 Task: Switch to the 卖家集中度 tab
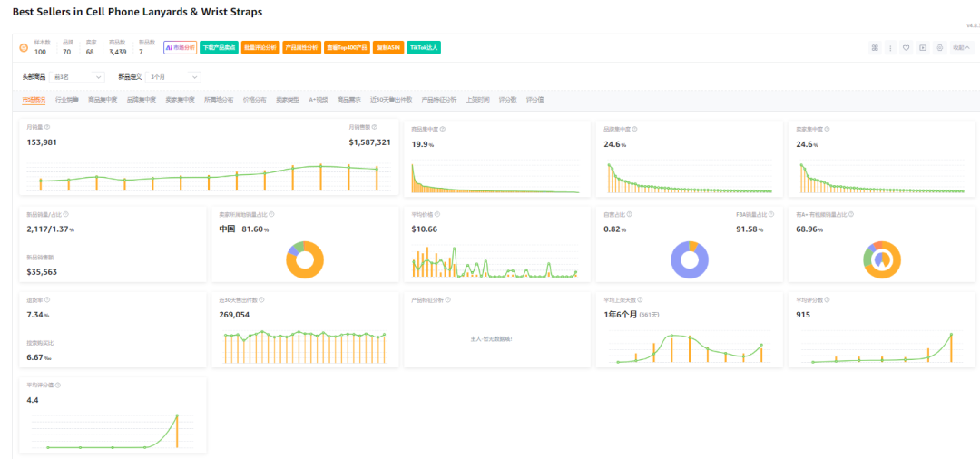pyautogui.click(x=180, y=99)
